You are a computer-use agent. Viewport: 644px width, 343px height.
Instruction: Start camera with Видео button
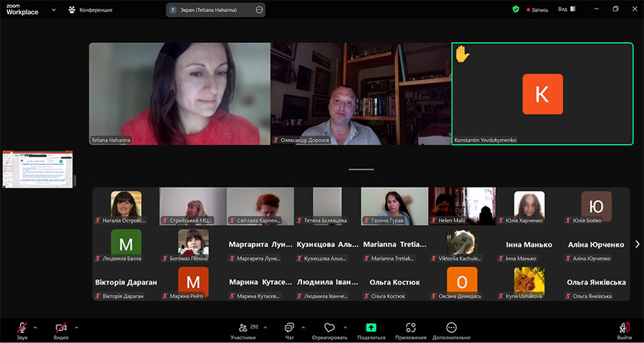[61, 331]
